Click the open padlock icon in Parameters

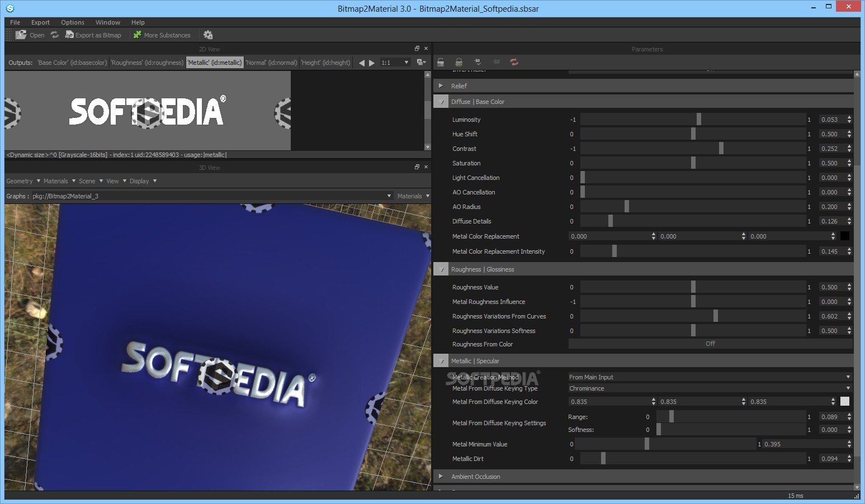tap(441, 62)
